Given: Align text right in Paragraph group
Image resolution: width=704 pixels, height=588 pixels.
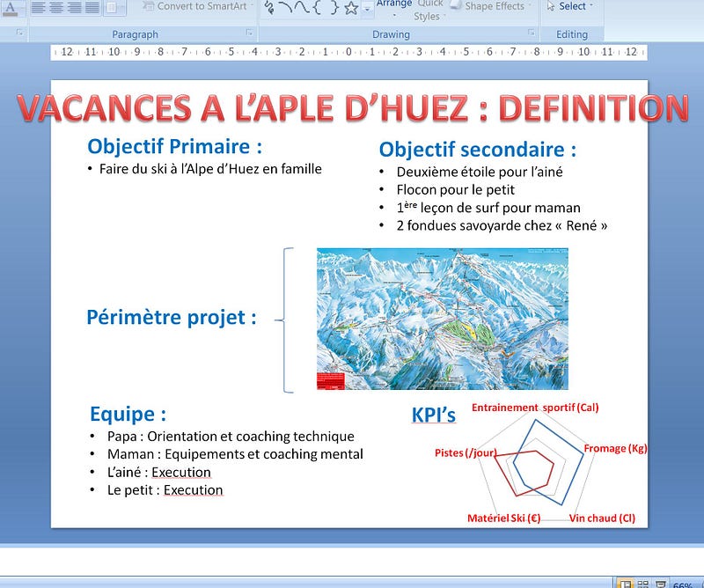Looking at the screenshot, I should tap(74, 8).
